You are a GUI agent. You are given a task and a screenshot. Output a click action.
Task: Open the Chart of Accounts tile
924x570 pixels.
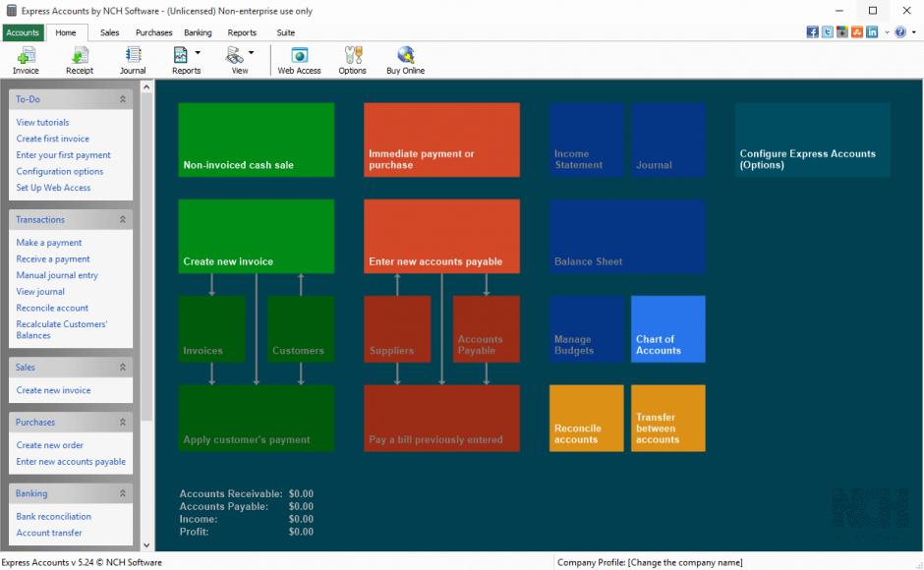(x=668, y=329)
